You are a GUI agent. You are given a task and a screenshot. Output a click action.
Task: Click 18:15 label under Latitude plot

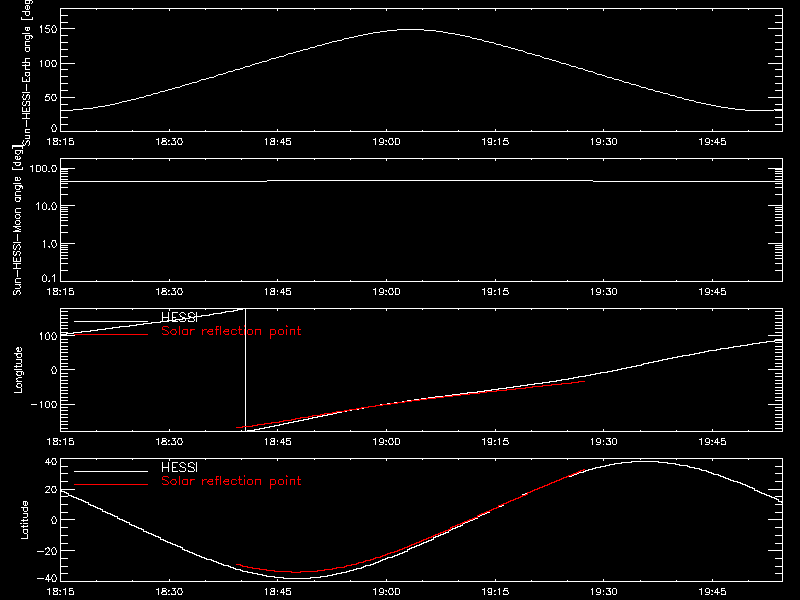60,591
